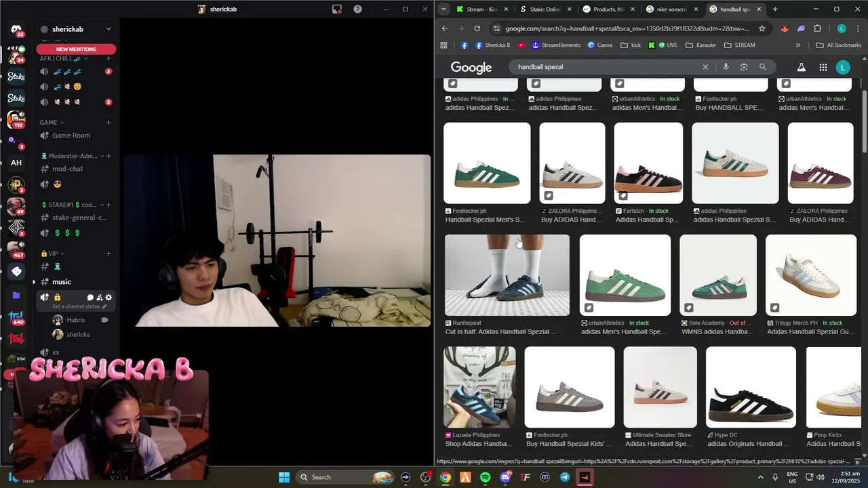Image resolution: width=868 pixels, height=488 pixels.
Task: Go back in Chrome
Action: (x=445, y=28)
